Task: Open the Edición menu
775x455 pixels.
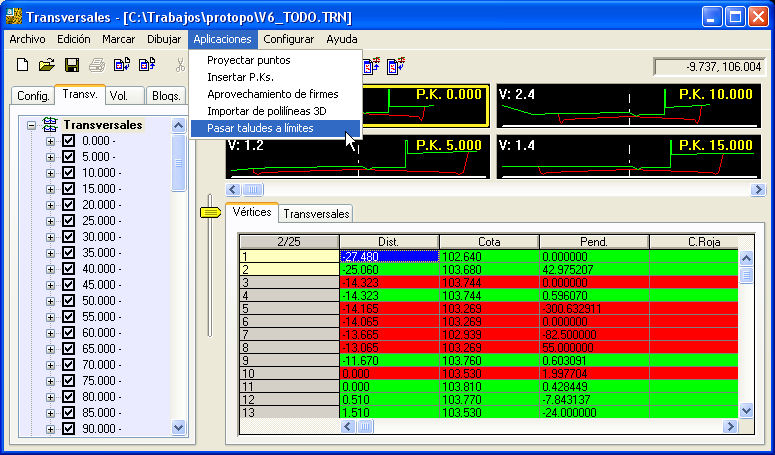Action: click(74, 39)
